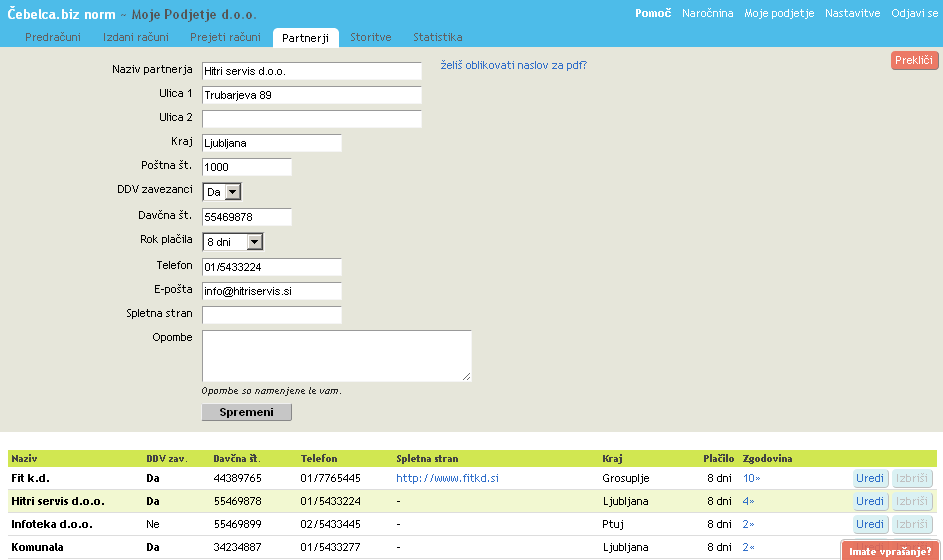Screen dimensions: 943x560
Task: Click the Imate vprašanje? button
Action: pyautogui.click(x=889, y=551)
